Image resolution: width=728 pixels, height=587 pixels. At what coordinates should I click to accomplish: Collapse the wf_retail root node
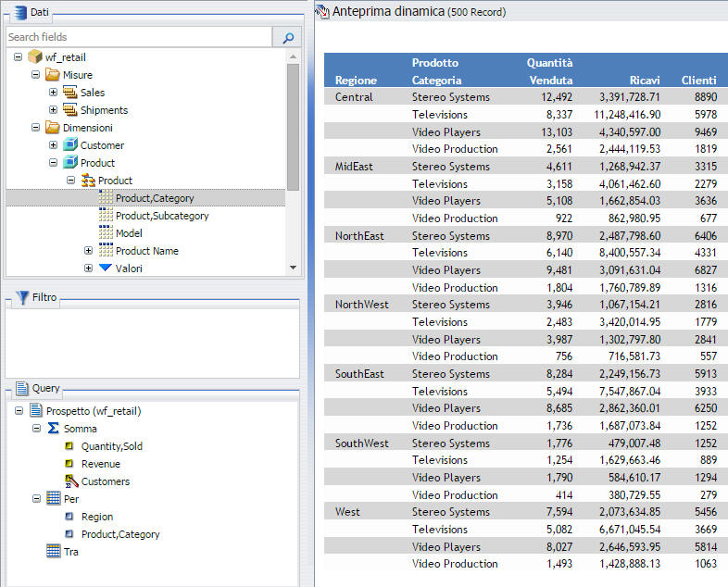(19, 57)
